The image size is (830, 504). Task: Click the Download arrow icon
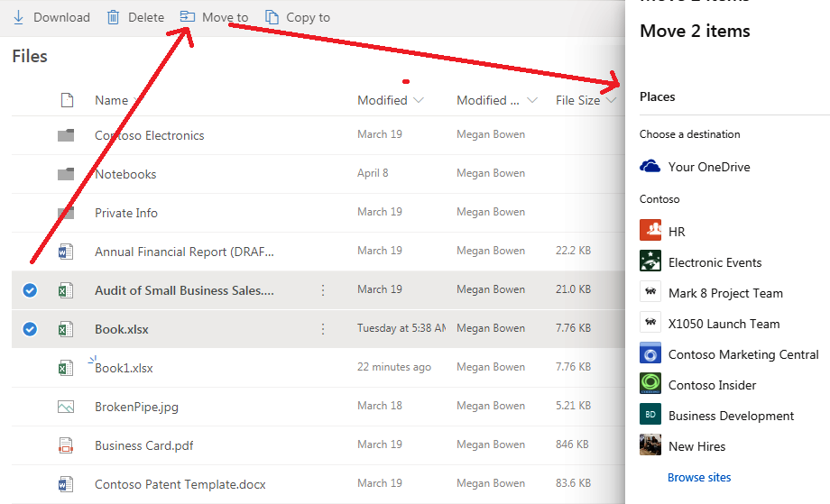pyautogui.click(x=19, y=17)
